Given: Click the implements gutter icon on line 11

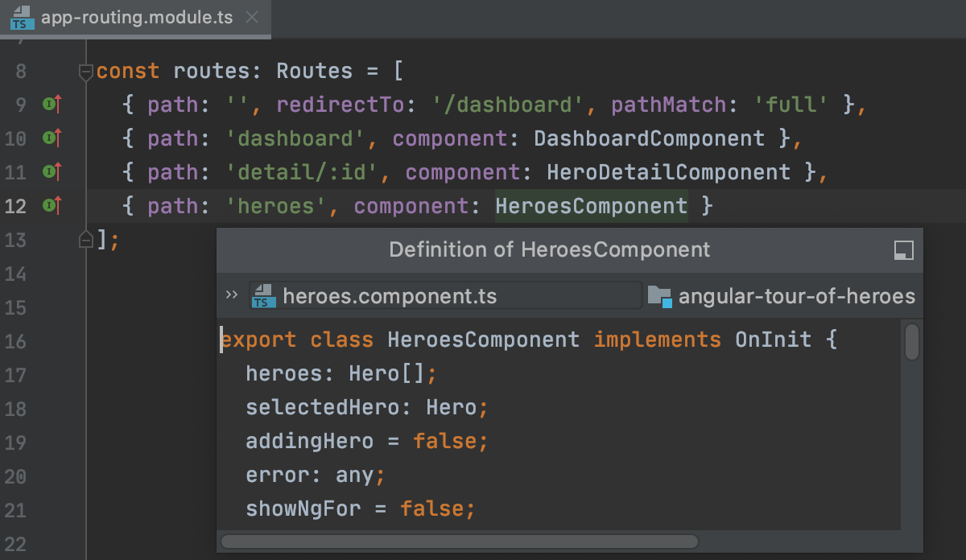Looking at the screenshot, I should (x=52, y=171).
